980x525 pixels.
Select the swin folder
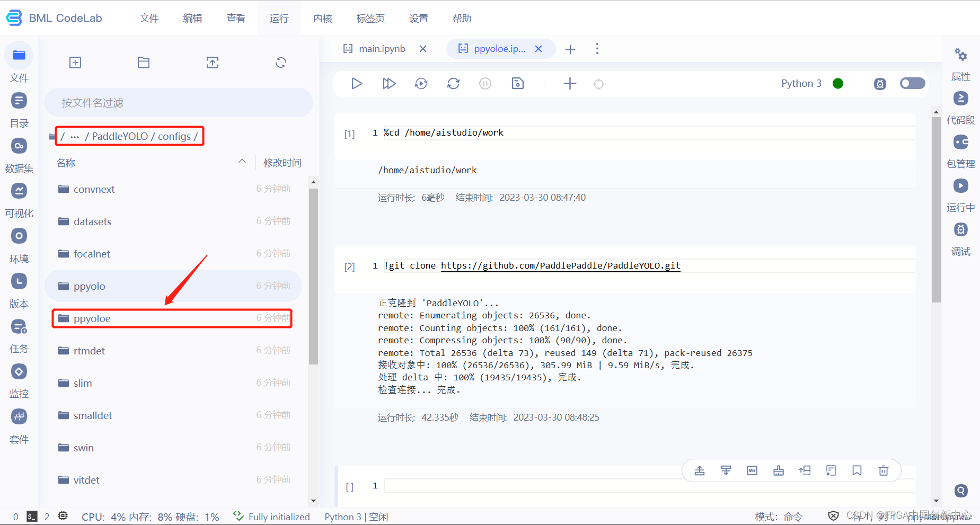click(174, 448)
